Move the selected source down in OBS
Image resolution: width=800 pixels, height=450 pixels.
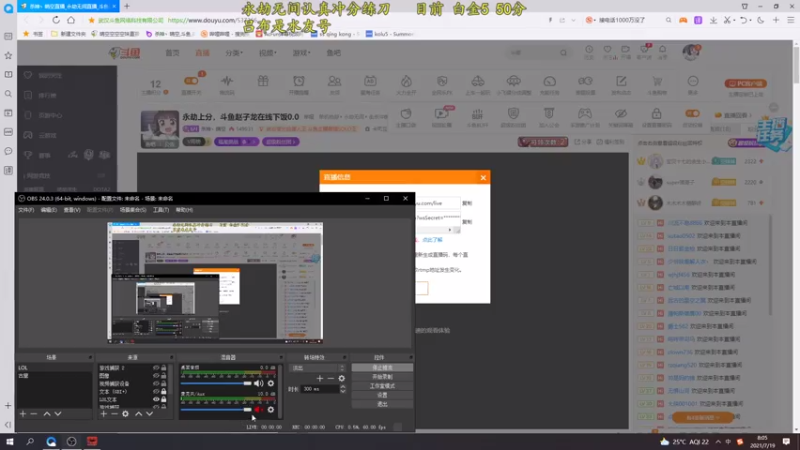pyautogui.click(x=149, y=414)
